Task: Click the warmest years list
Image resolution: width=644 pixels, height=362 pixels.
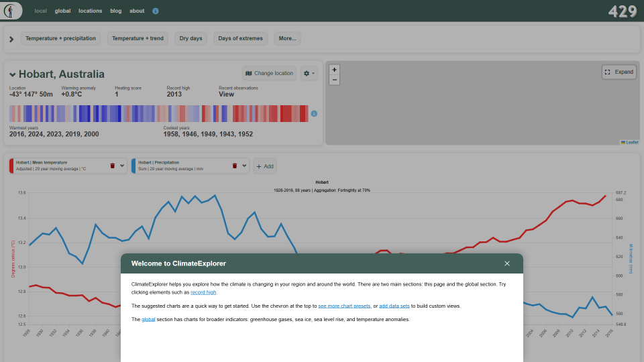Action: point(54,134)
